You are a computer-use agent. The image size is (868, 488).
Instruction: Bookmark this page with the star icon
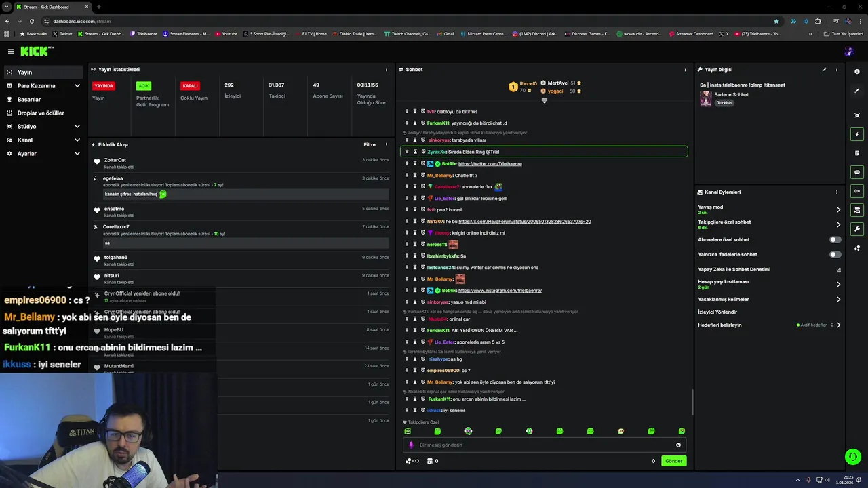[x=776, y=21]
